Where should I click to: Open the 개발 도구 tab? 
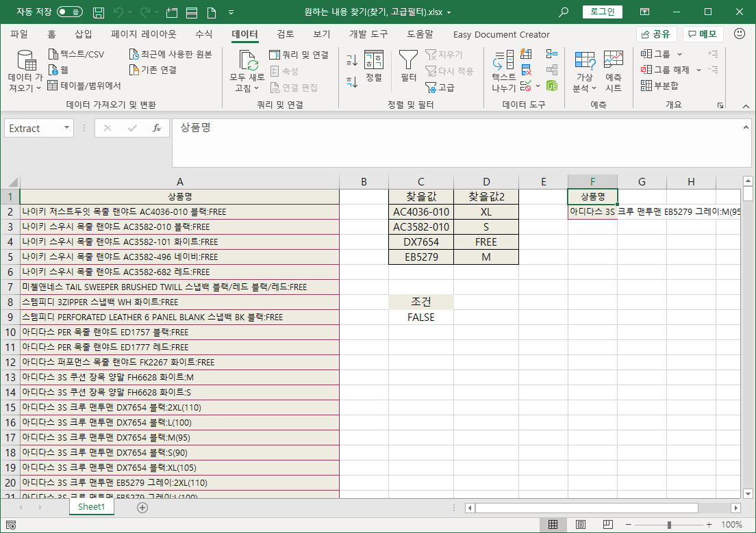[369, 34]
